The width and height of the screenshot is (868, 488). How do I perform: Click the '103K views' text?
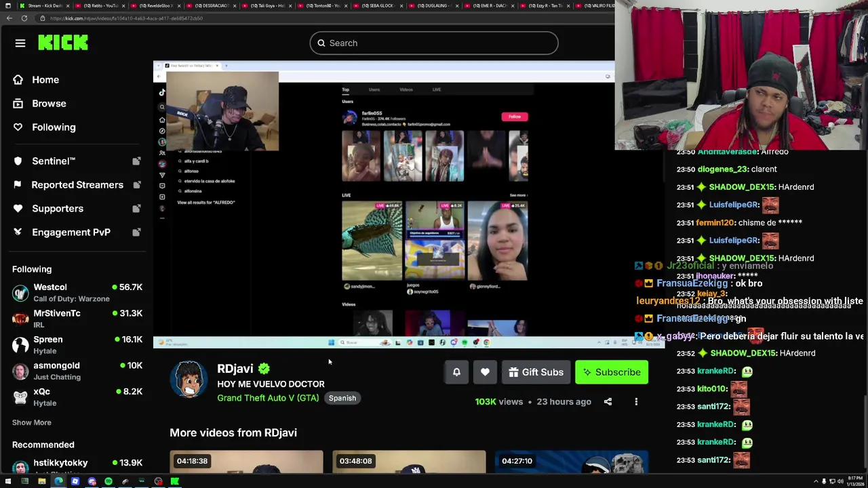499,402
